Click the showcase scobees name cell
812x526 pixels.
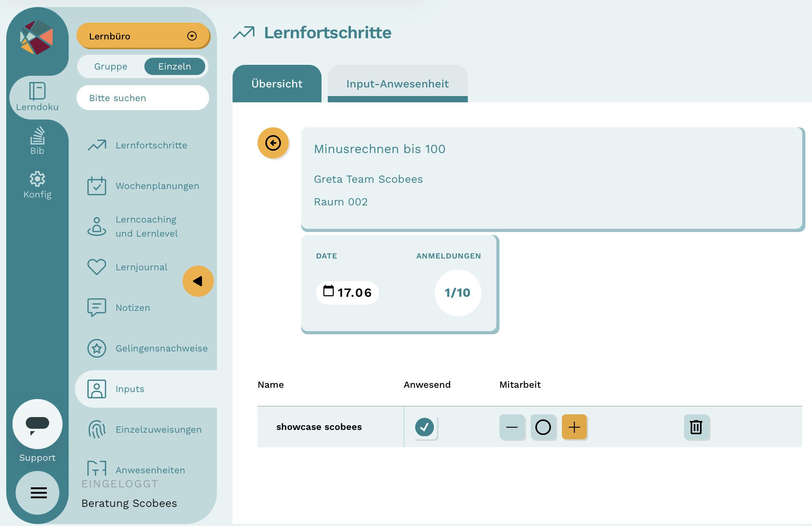point(330,427)
